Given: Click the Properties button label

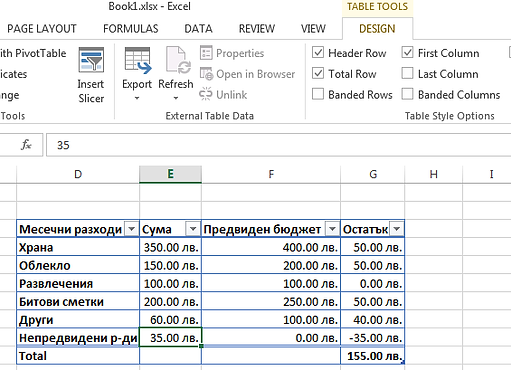Looking at the screenshot, I should pyautogui.click(x=240, y=53).
